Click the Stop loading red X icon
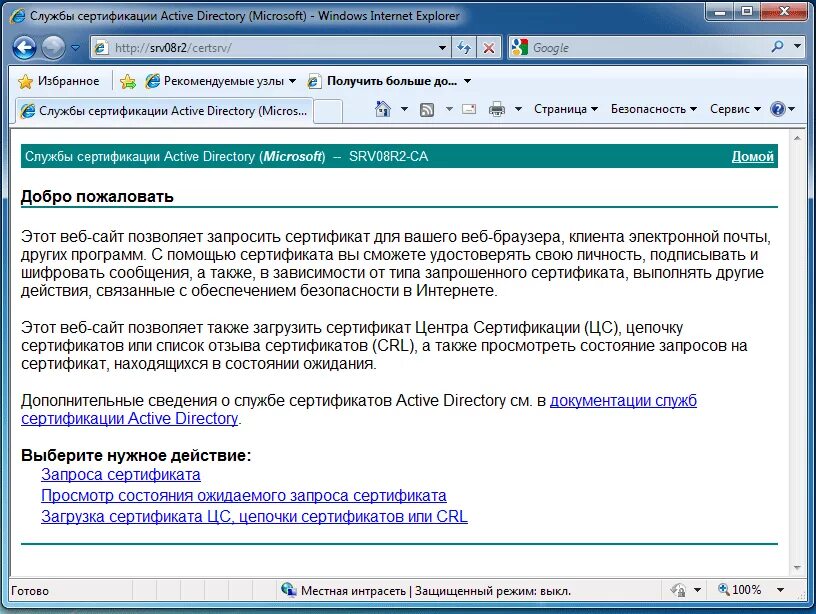The width and height of the screenshot is (816, 614). click(x=489, y=48)
